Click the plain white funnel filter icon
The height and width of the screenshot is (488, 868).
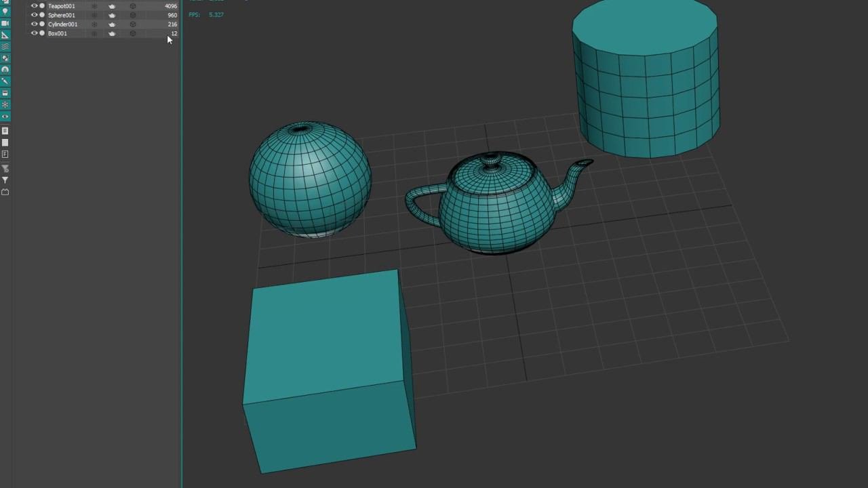coord(5,180)
